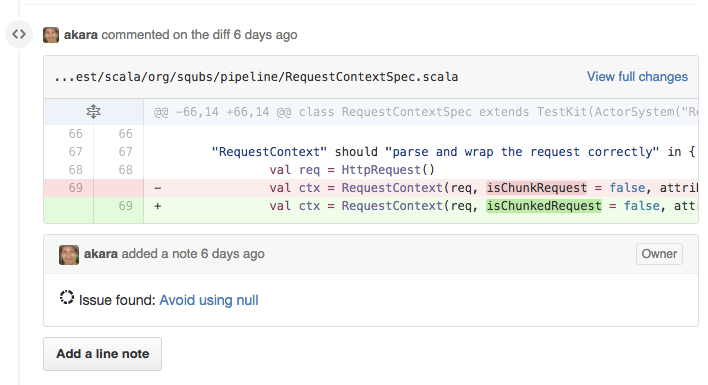Click akara's avatar in the note header
The width and height of the screenshot is (708, 385).
(x=69, y=255)
